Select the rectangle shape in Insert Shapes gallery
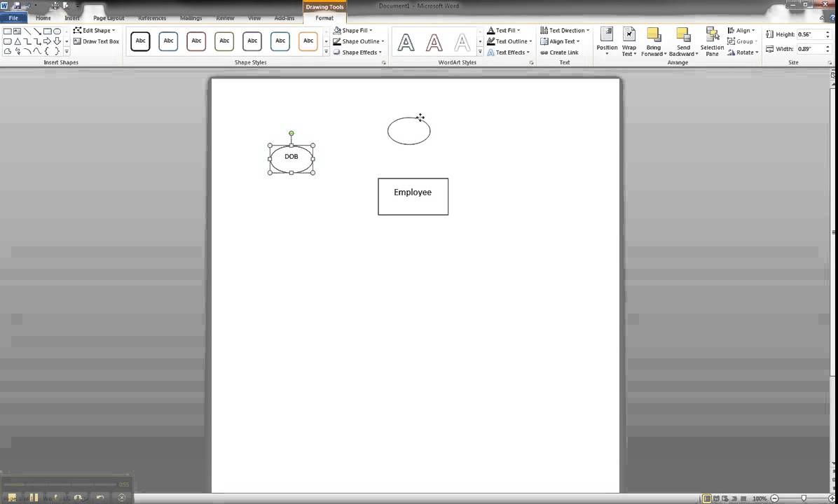The height and width of the screenshot is (504, 838). [x=48, y=31]
